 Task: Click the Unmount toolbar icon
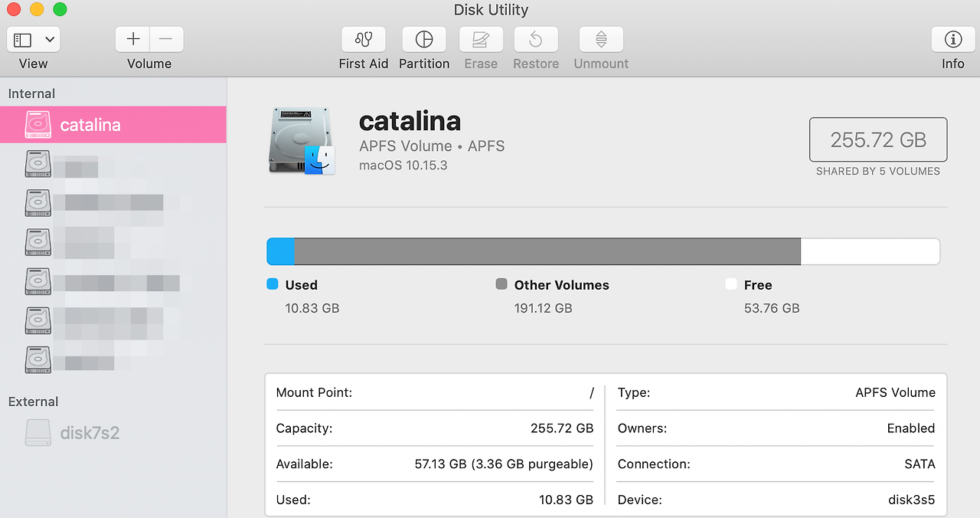601,39
